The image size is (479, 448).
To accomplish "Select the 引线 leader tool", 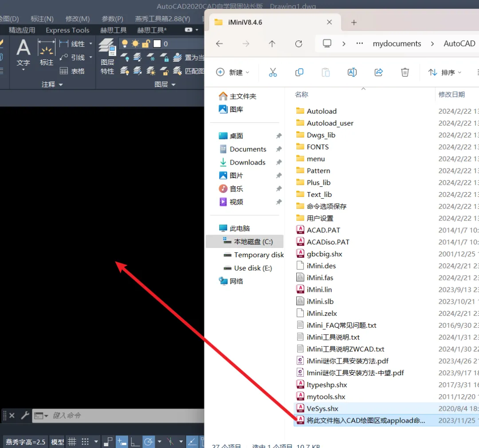I will pos(73,57).
